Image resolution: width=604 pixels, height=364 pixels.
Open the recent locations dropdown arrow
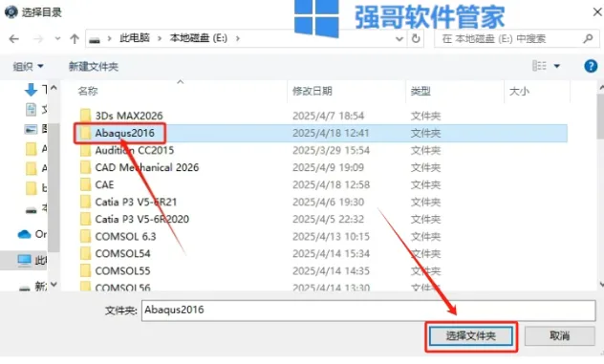click(x=57, y=39)
